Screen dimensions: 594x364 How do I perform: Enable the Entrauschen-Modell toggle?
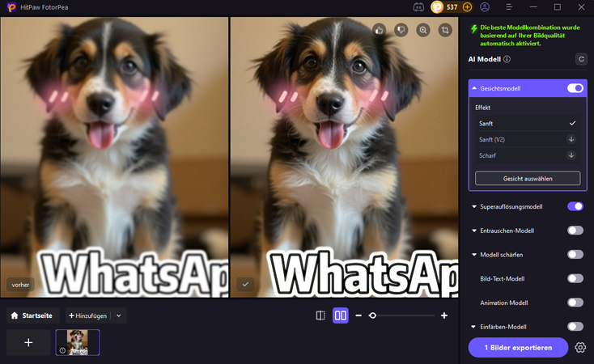click(575, 231)
